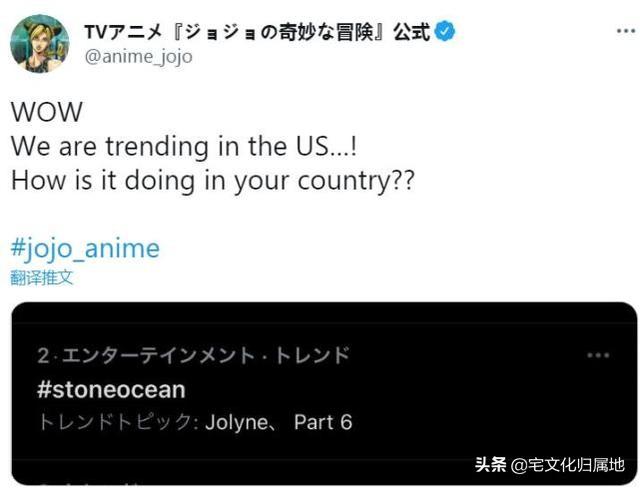The width and height of the screenshot is (640, 488).
Task: Click the エンターテインメント・トレンド category line
Action: pyautogui.click(x=200, y=356)
